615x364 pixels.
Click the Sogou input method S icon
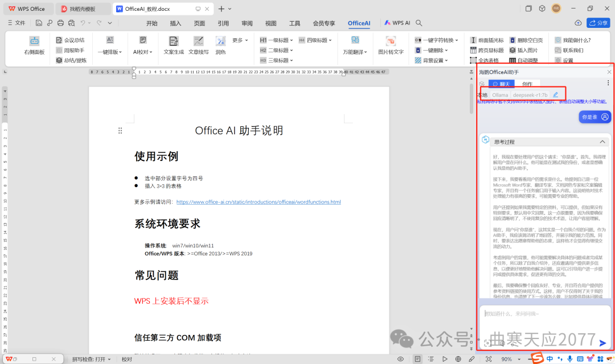[538, 358]
